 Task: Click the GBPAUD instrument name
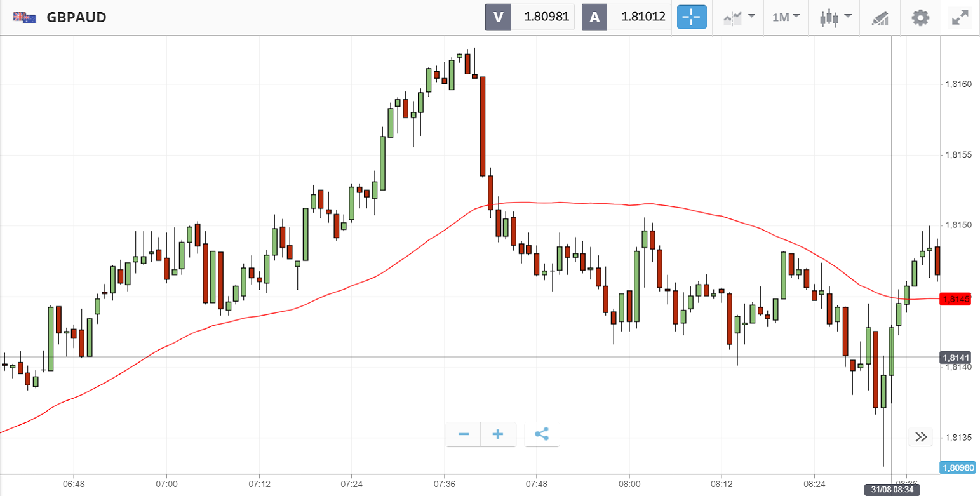[x=76, y=17]
